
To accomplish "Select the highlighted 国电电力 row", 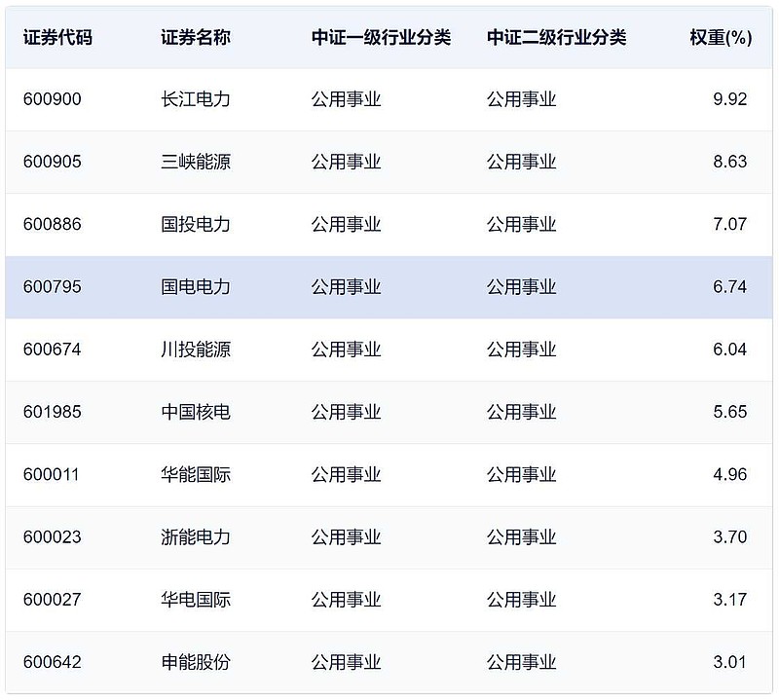I will [x=389, y=286].
